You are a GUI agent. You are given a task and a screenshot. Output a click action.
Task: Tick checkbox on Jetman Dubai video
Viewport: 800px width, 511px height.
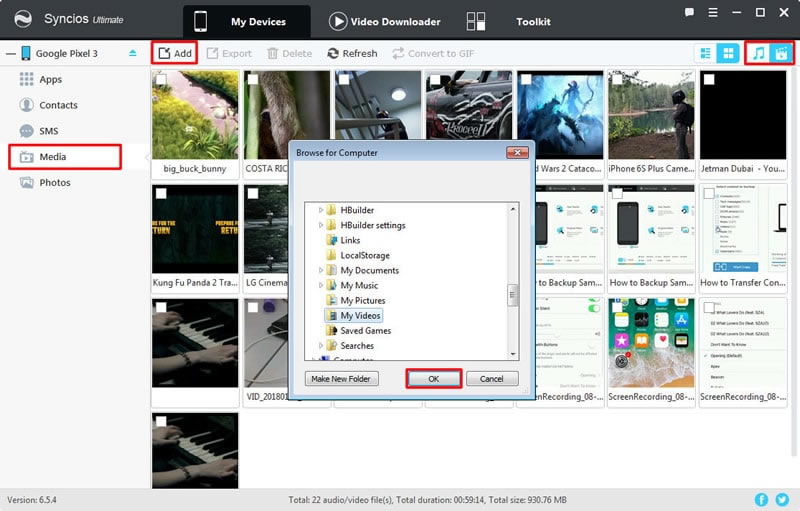(x=709, y=79)
